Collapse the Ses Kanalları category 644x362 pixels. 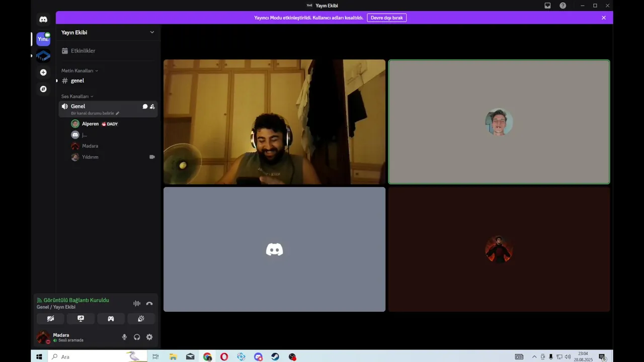tap(77, 97)
